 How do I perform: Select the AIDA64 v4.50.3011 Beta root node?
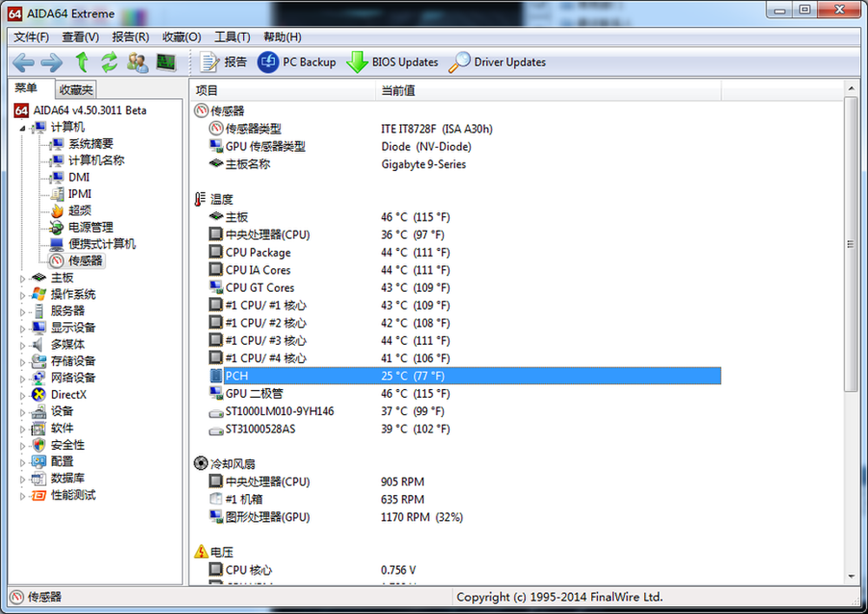click(x=81, y=110)
